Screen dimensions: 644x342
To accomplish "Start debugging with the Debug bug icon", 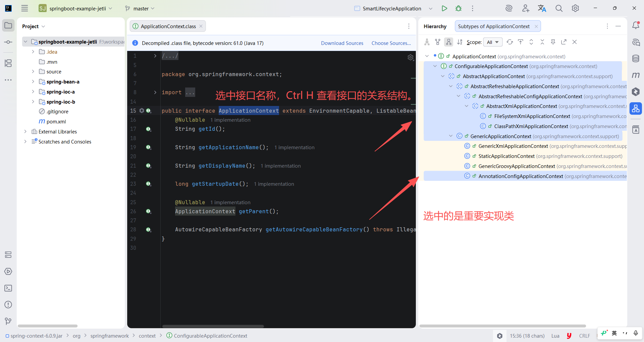I will pyautogui.click(x=458, y=8).
